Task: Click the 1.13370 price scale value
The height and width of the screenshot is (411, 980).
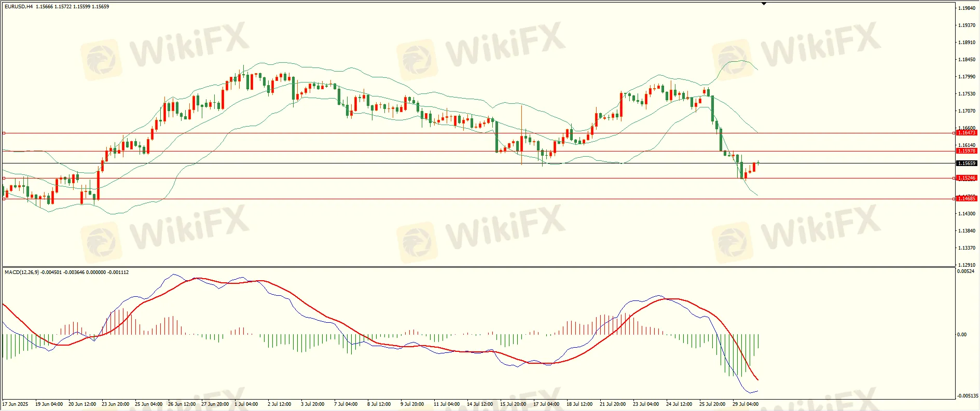Action: tap(967, 248)
